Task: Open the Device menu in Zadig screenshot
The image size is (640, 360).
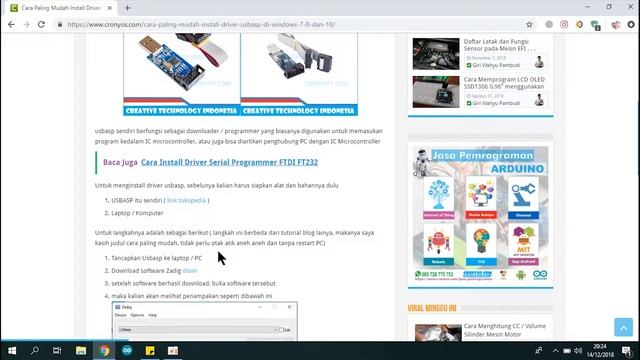Action: pos(120,315)
